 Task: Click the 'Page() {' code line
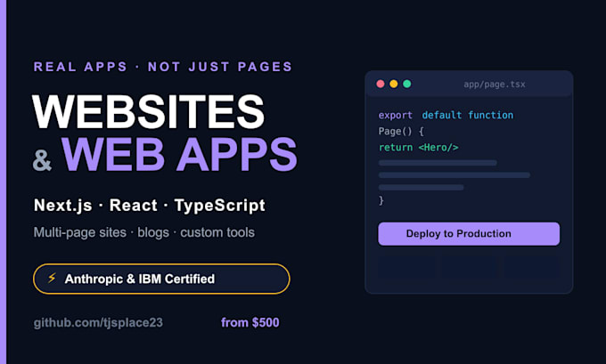[401, 131]
